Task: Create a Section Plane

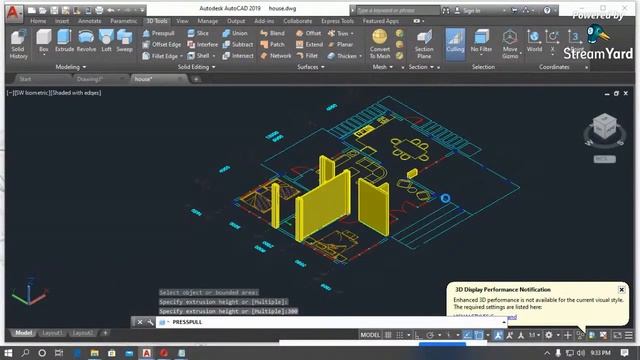Action: coord(424,44)
